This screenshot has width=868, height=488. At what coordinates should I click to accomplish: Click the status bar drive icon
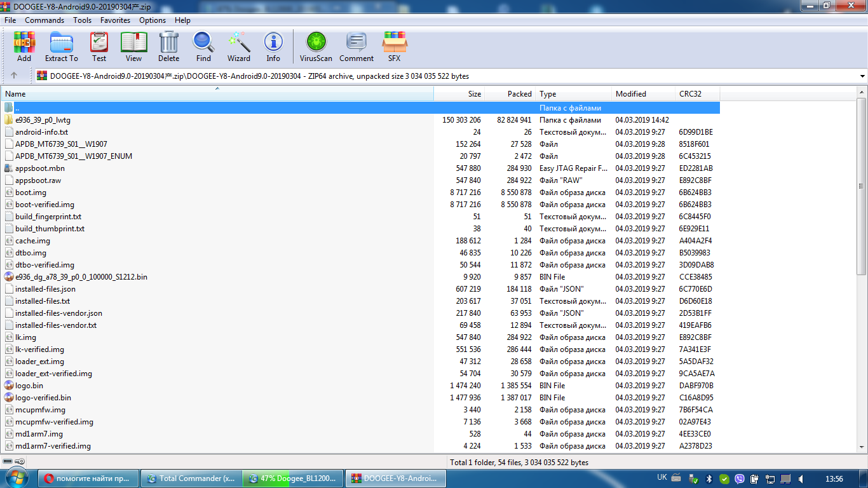tap(8, 462)
